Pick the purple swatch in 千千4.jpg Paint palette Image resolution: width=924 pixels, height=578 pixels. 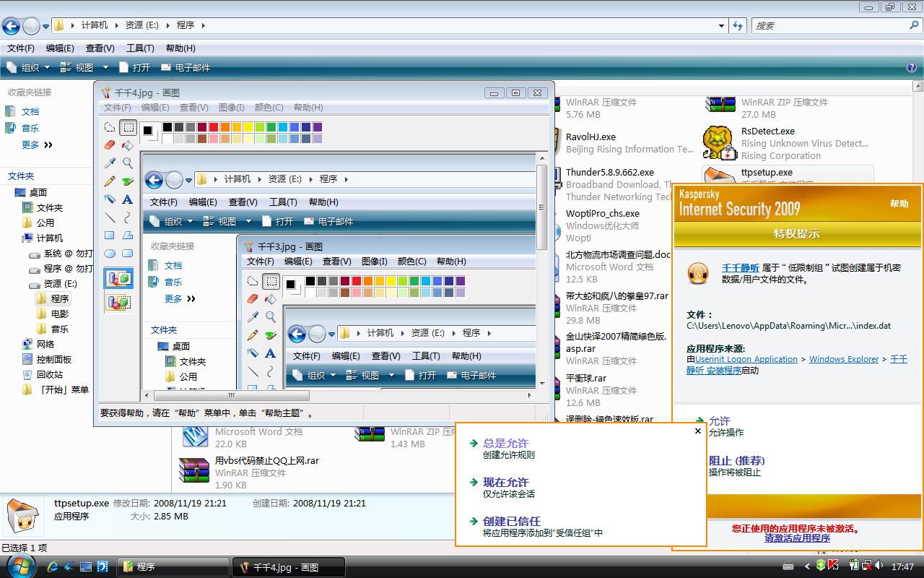coord(318,127)
